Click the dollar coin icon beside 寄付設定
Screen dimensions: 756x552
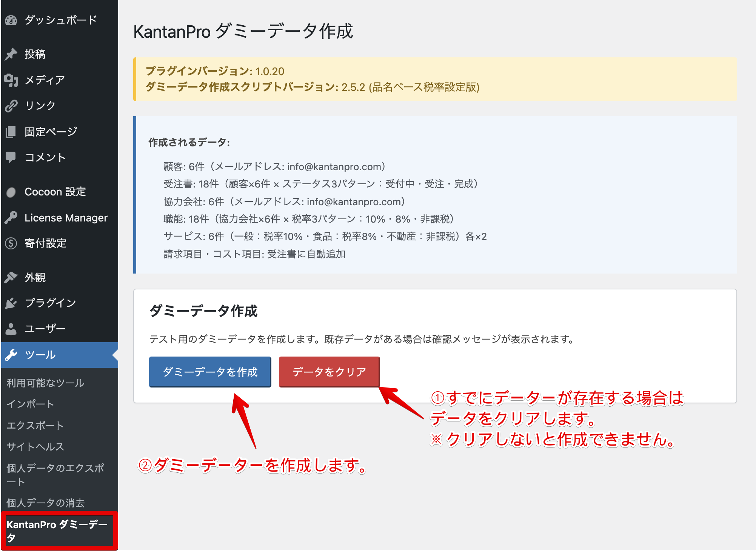pyautogui.click(x=11, y=243)
